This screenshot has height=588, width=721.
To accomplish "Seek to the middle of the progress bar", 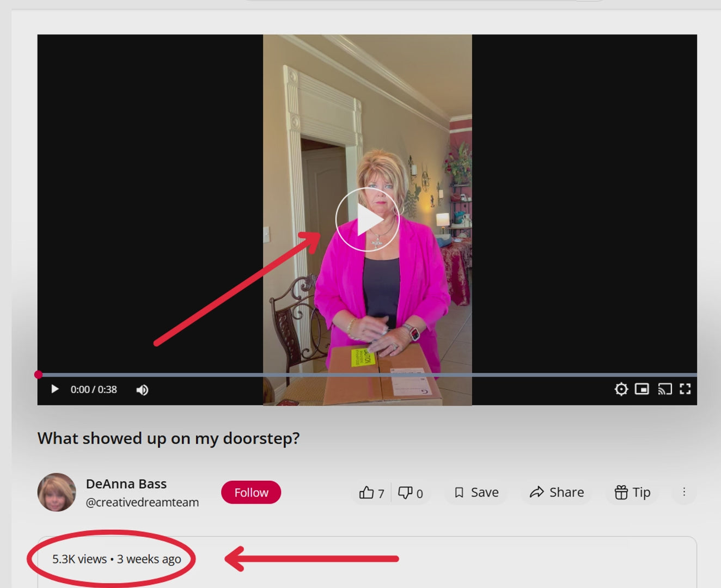I will click(368, 375).
